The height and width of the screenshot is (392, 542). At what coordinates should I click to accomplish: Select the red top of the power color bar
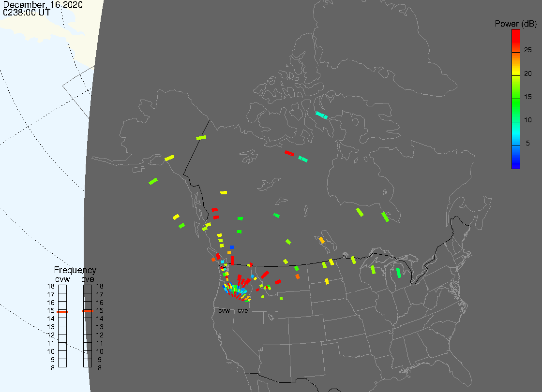coord(516,41)
